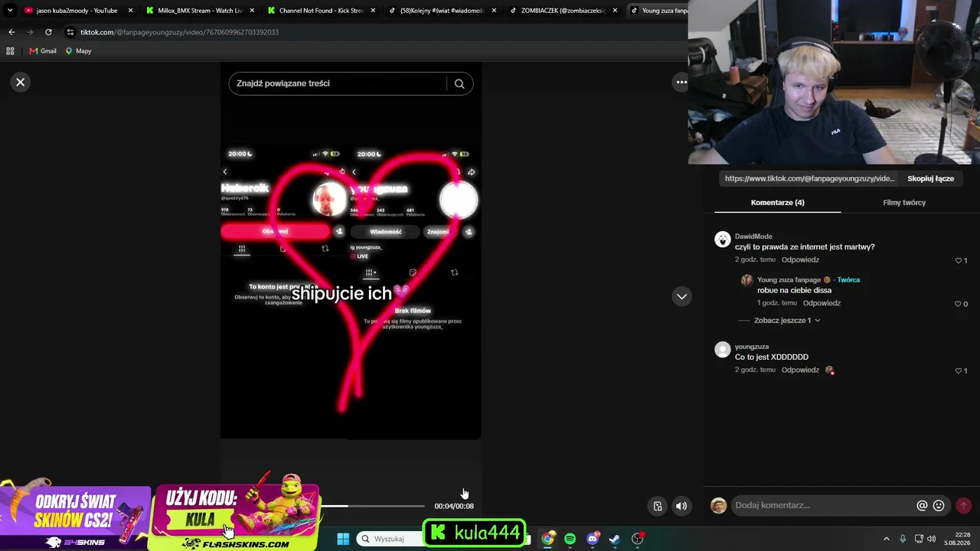980x551 pixels.
Task: Click the microphone icon in system tray
Action: (x=903, y=539)
